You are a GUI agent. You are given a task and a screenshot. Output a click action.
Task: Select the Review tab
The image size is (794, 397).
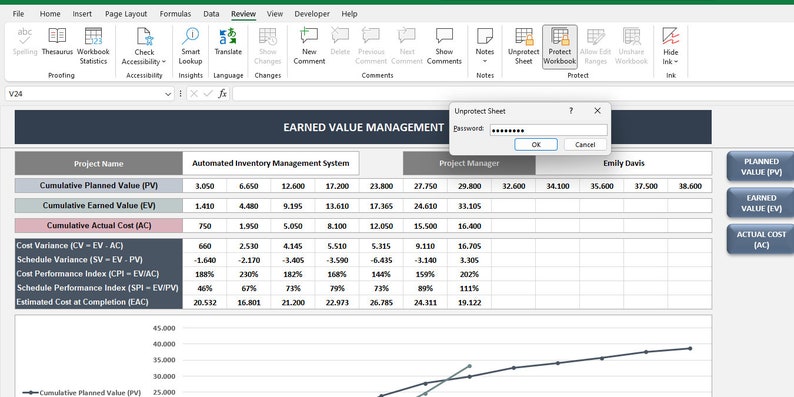(244, 14)
